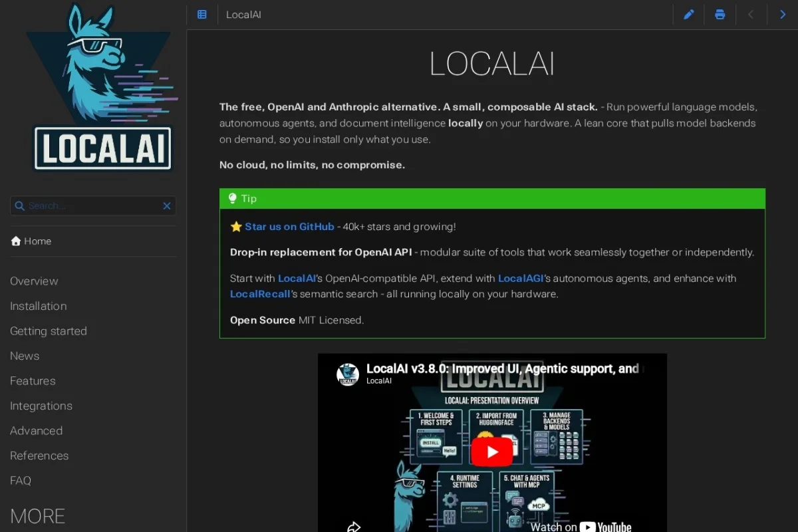Open Watch on YouTube link

coord(581,526)
